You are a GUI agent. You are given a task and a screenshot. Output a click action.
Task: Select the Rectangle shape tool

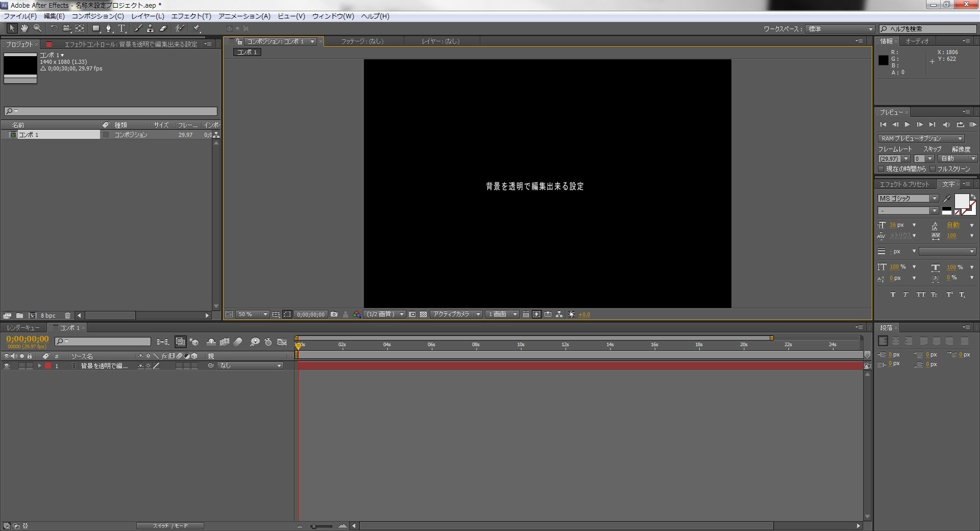click(95, 29)
